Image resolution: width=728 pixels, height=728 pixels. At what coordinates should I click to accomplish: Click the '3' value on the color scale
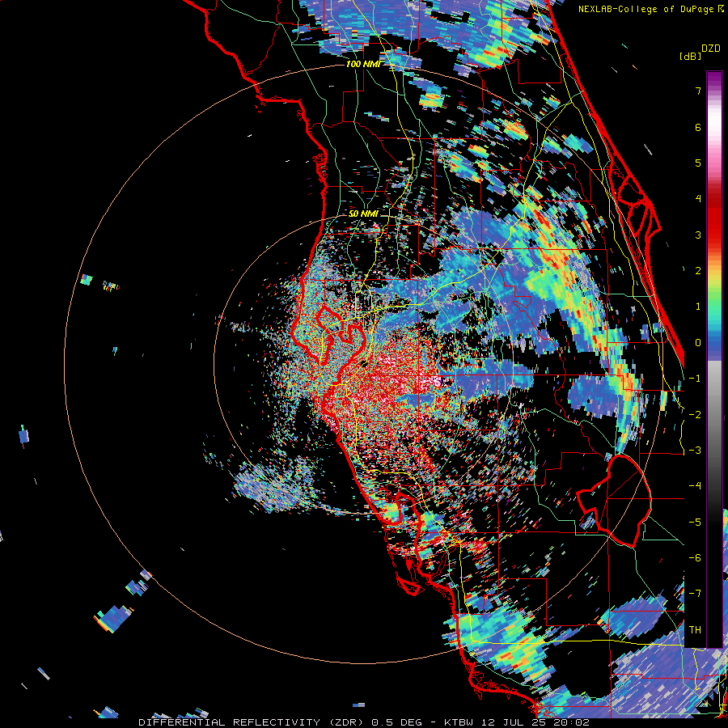(698, 235)
